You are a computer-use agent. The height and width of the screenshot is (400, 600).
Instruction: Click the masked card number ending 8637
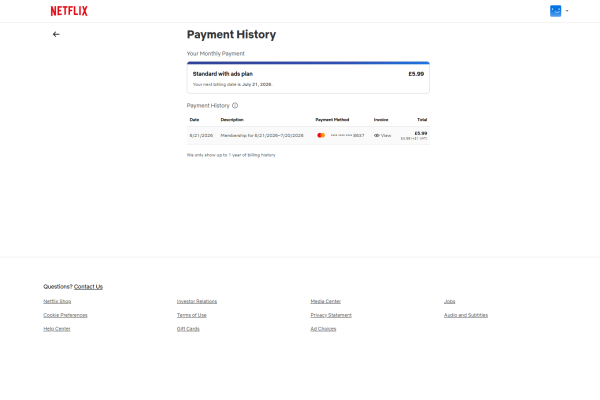347,136
